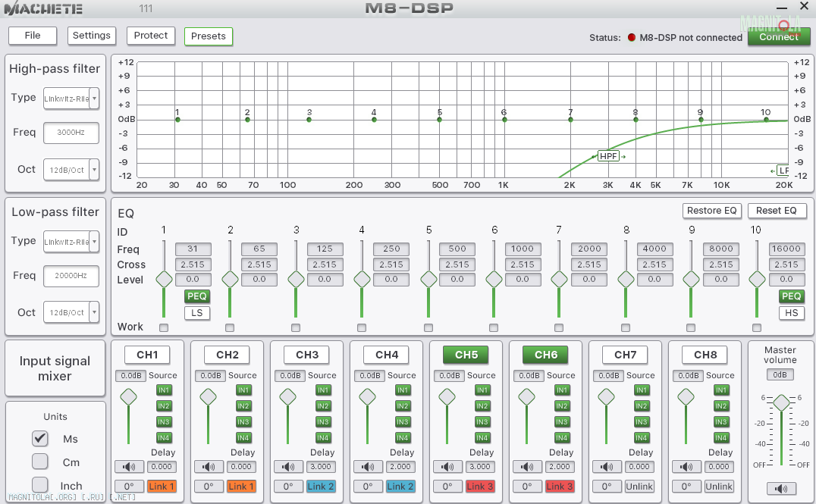Open the Protect menu
The image size is (816, 504).
tap(151, 36)
